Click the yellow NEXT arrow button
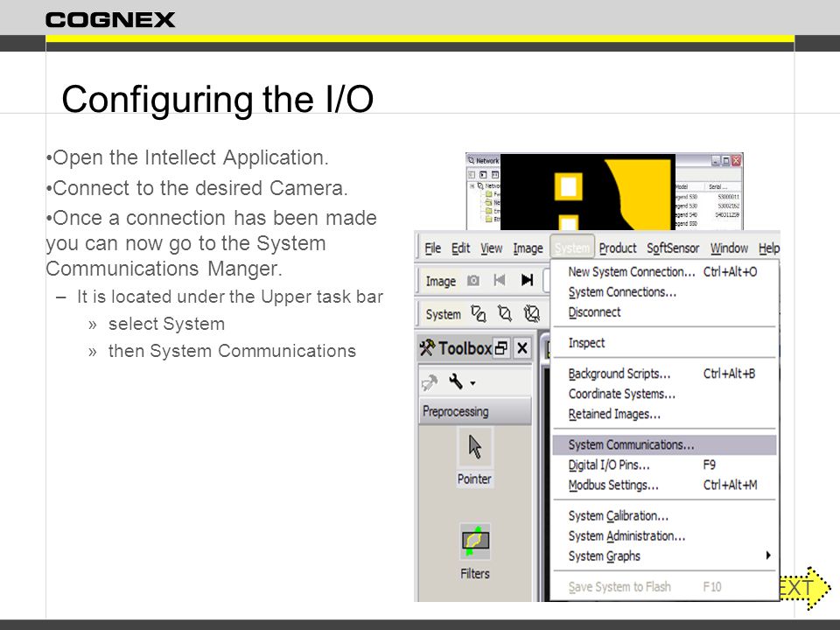Screen dimensions: 840x630 click(x=805, y=588)
